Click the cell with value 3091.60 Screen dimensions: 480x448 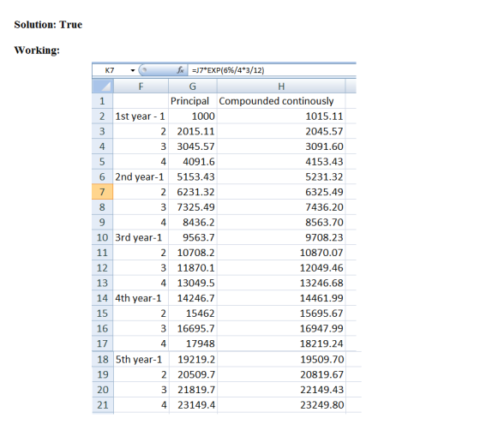[x=281, y=146]
